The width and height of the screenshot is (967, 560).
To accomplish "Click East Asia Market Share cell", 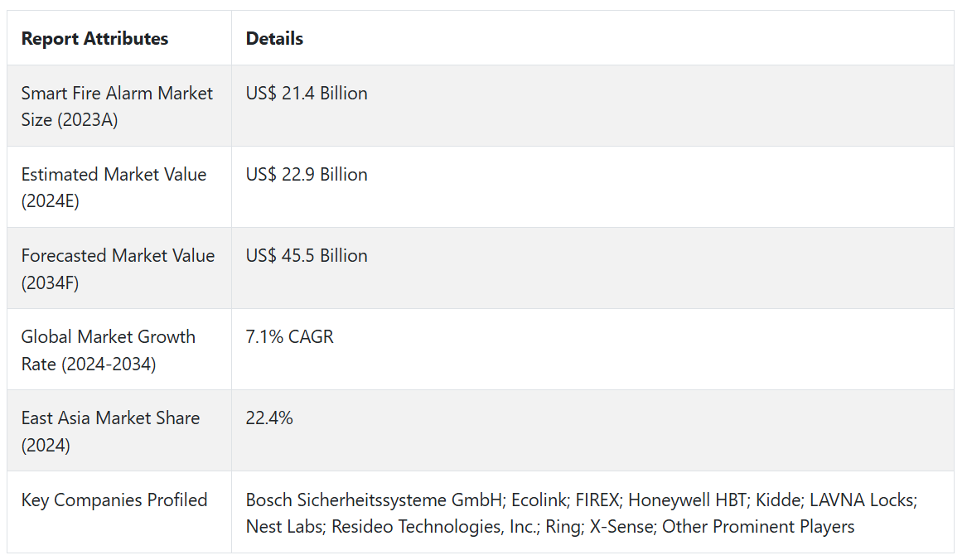I will click(110, 431).
